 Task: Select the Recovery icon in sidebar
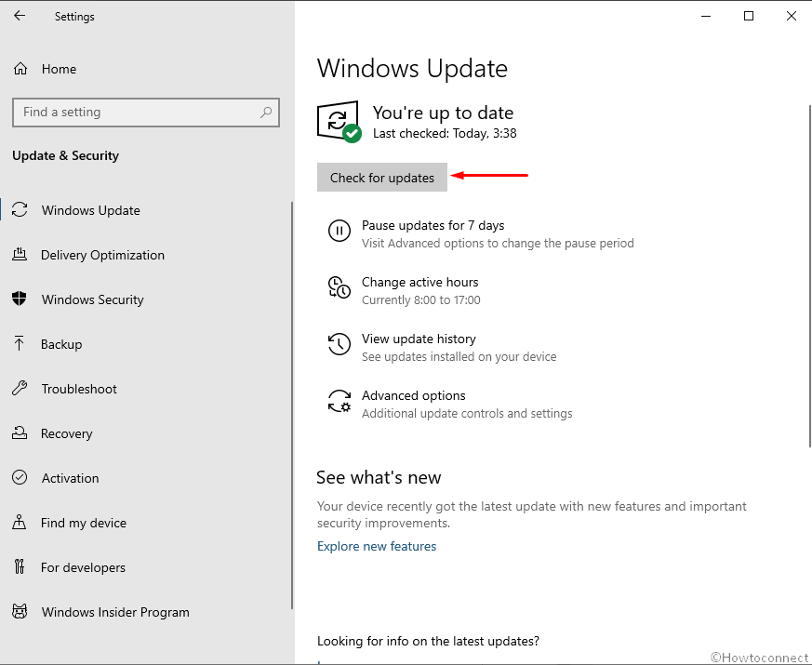[20, 432]
